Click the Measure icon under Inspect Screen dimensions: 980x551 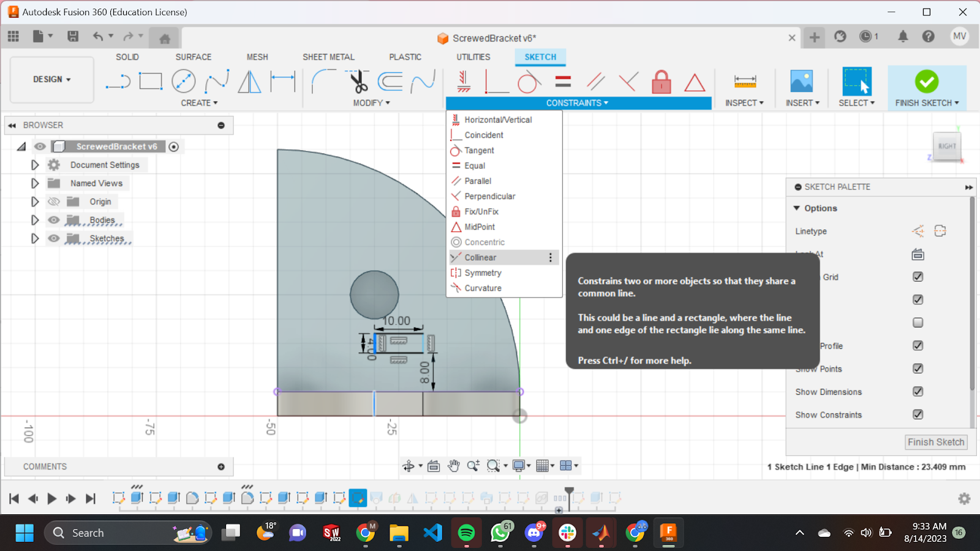[745, 81]
